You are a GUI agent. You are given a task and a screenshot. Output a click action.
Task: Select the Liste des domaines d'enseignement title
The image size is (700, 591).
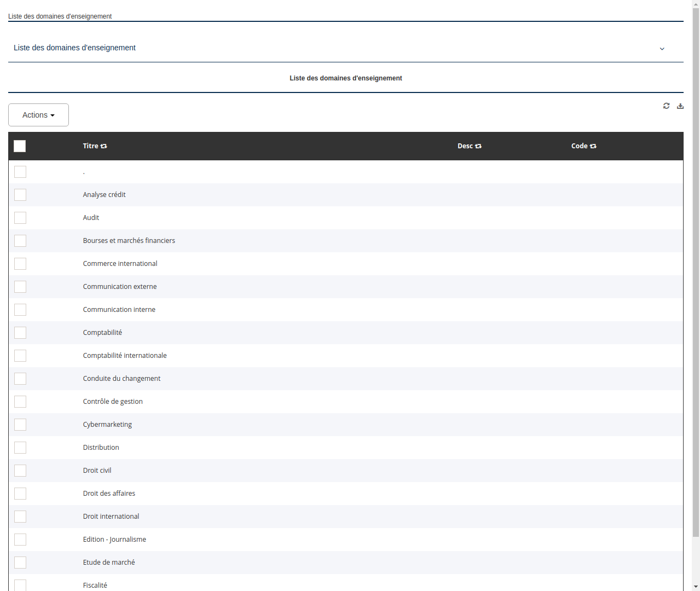[346, 78]
